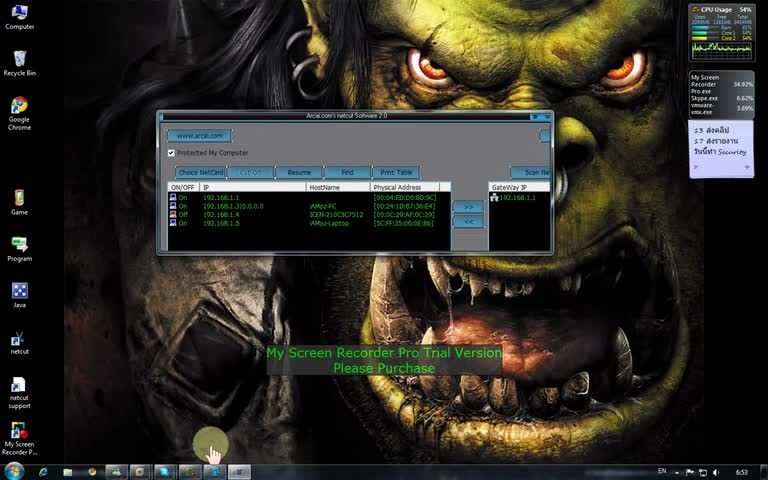This screenshot has width=768, height=480.
Task: Select MAC address 5C:FF:35:06:0E:86
Action: pyautogui.click(x=403, y=223)
